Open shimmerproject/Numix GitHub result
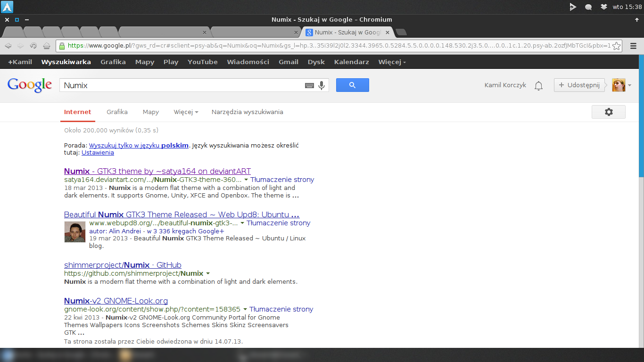The width and height of the screenshot is (644, 362). click(x=123, y=265)
